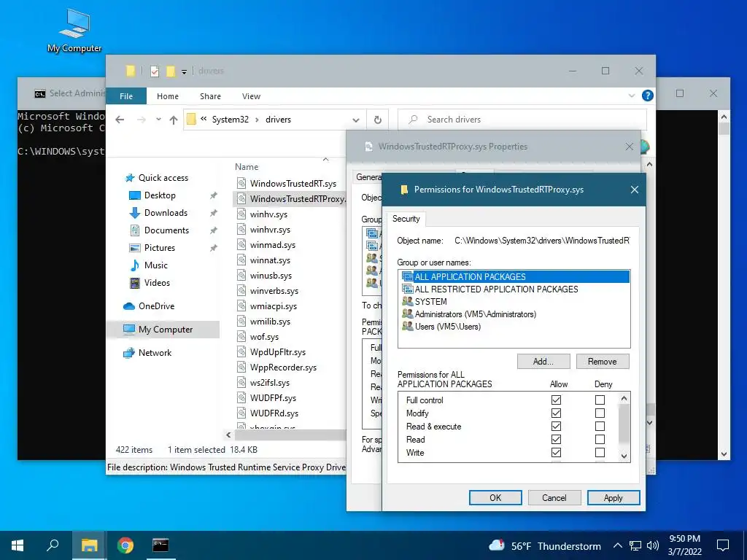Select WppRecorder.sys file
This screenshot has width=747, height=560.
[283, 367]
